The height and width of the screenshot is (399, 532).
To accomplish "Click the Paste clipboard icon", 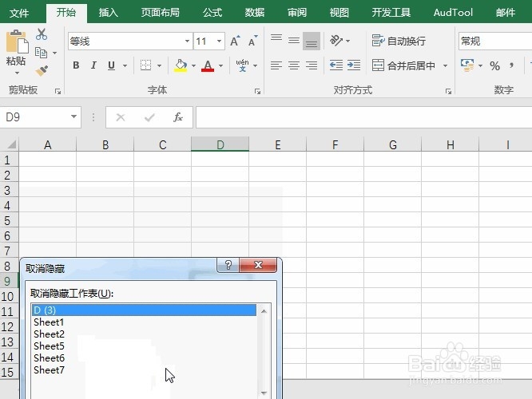I will tap(17, 41).
